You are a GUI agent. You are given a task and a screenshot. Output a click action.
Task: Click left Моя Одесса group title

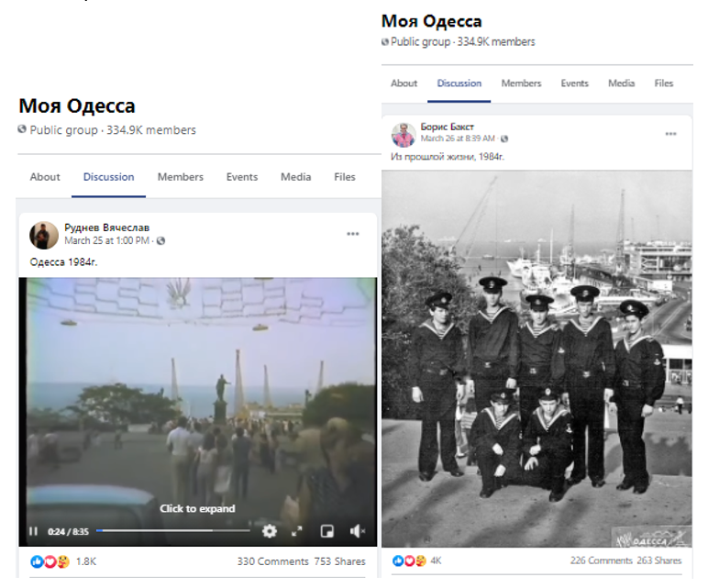coord(77,106)
